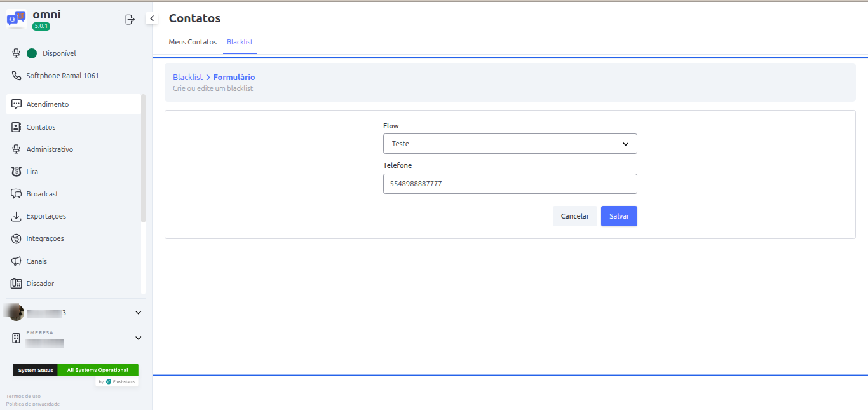Click the Atendimento chat bubble icon
The image size is (868, 410).
[17, 104]
